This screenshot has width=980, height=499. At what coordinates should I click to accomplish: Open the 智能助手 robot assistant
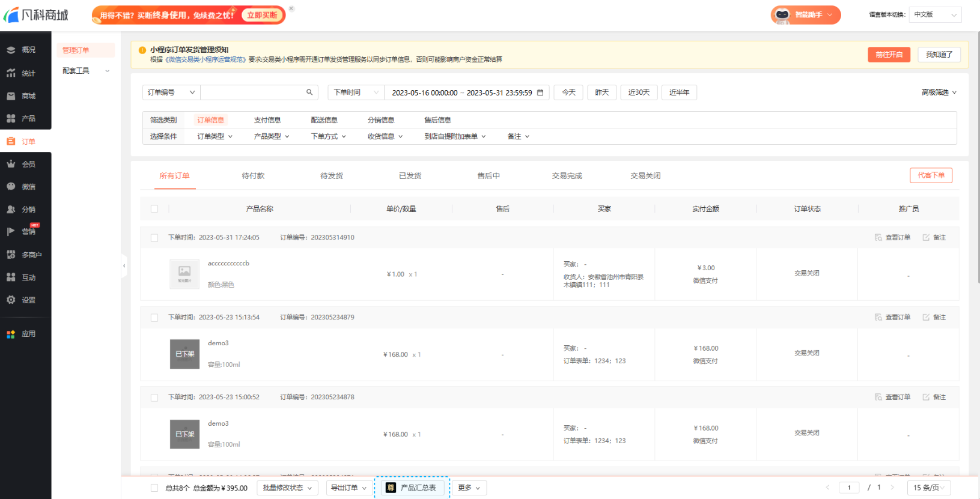(x=805, y=15)
